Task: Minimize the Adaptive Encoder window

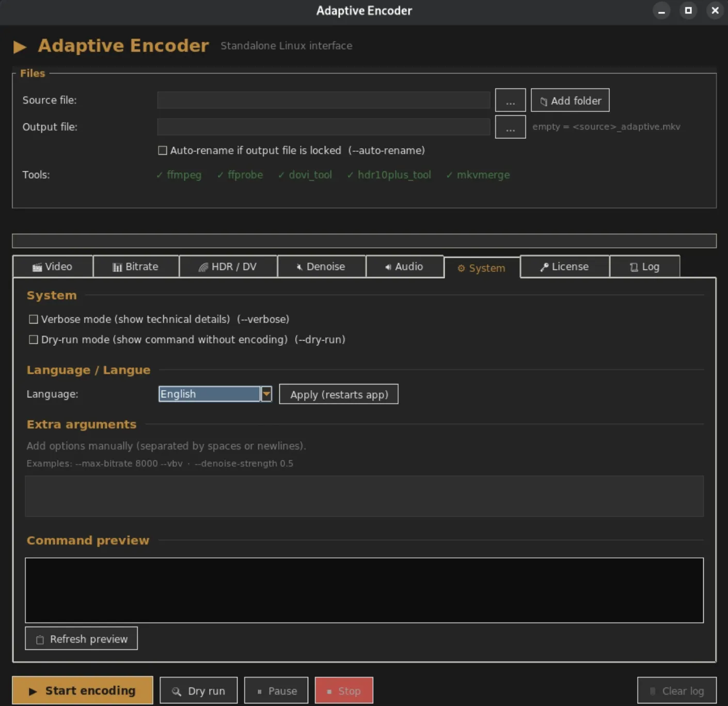Action: tap(661, 10)
